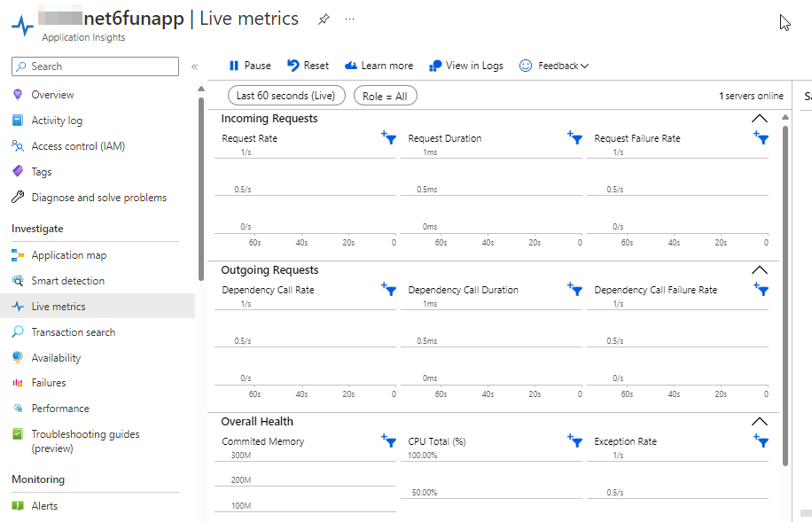
Task: Collapse the Outgoing Requests section
Action: (x=759, y=270)
